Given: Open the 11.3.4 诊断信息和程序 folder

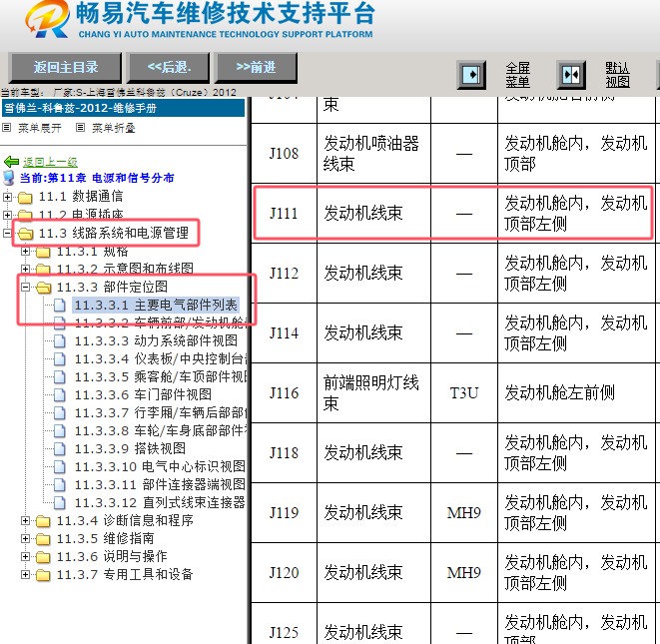Looking at the screenshot, I should [x=125, y=520].
